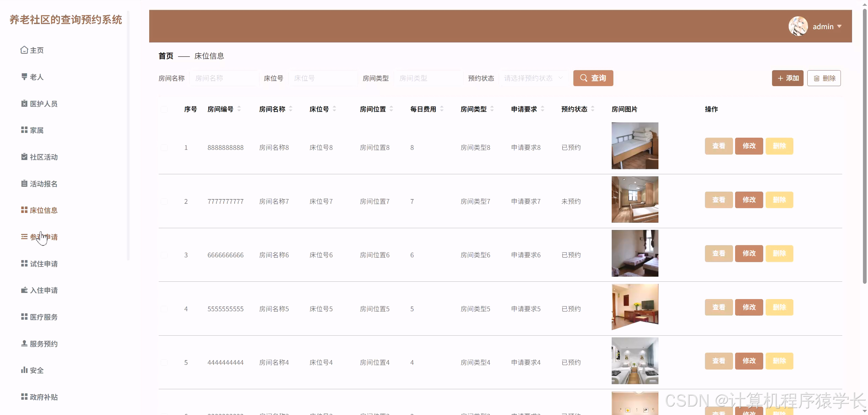868x415 pixels.
Task: Open room photo thumbnail for 房间名称7
Action: [x=635, y=200]
